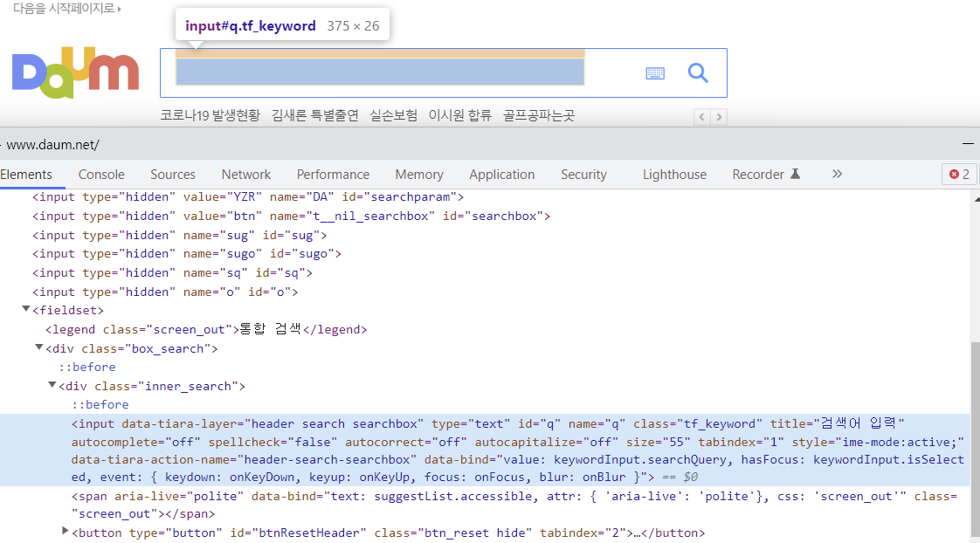Switch to the Security tab
The height and width of the screenshot is (543, 980).
[583, 175]
